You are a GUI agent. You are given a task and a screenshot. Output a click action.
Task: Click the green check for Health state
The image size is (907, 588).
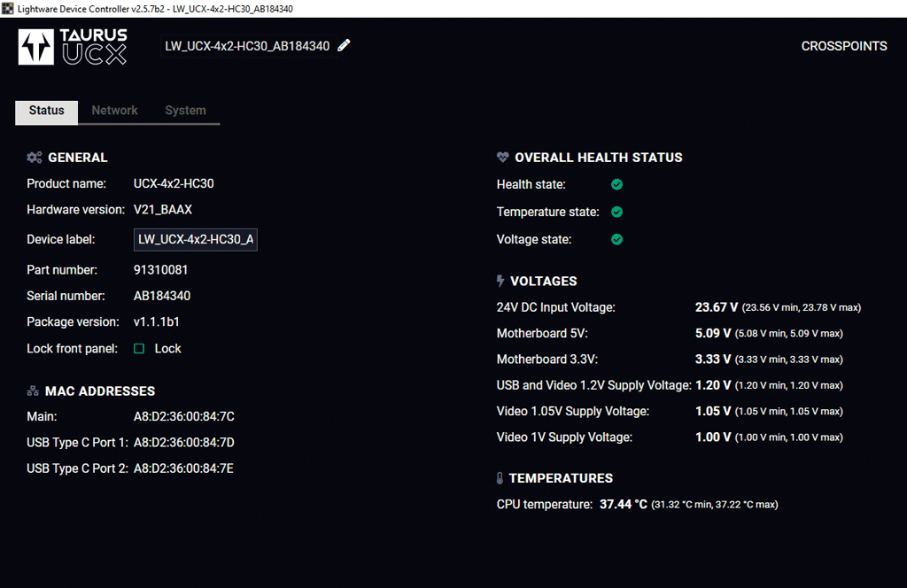tap(616, 184)
